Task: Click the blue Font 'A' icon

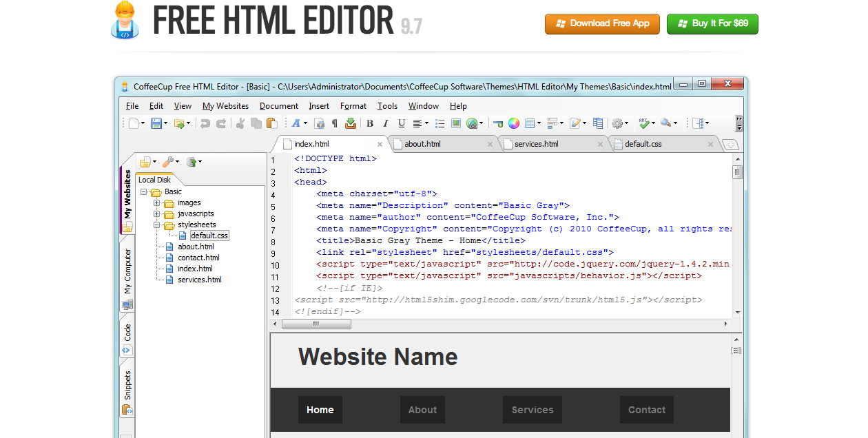Action: (x=296, y=123)
